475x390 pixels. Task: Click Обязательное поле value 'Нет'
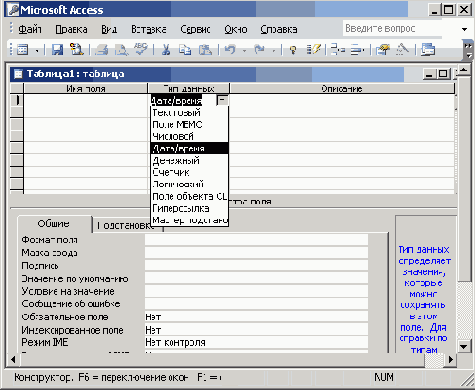(x=256, y=317)
